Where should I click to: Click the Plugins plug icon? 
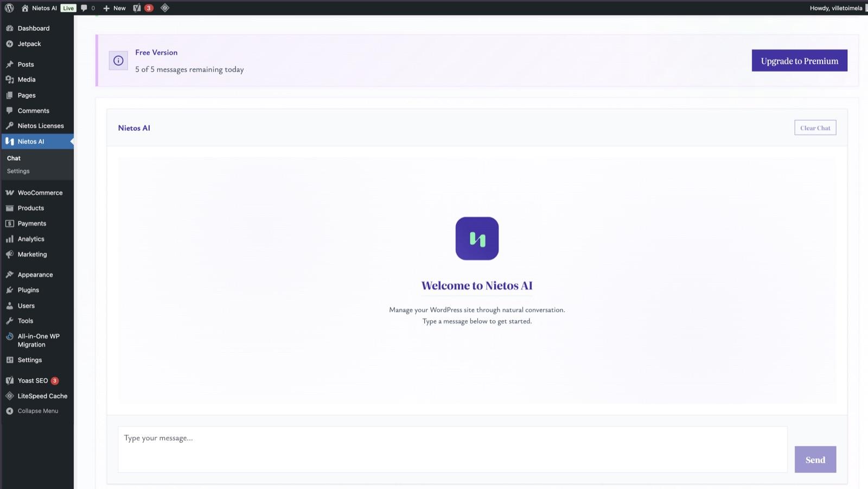(9, 290)
